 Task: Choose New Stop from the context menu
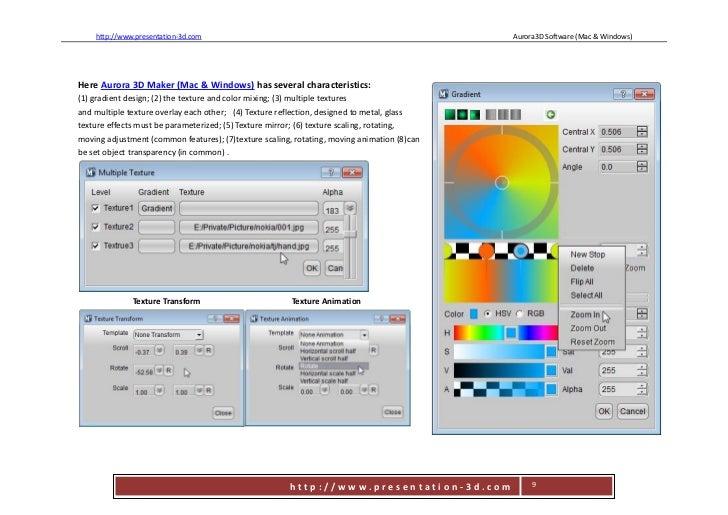(x=588, y=254)
